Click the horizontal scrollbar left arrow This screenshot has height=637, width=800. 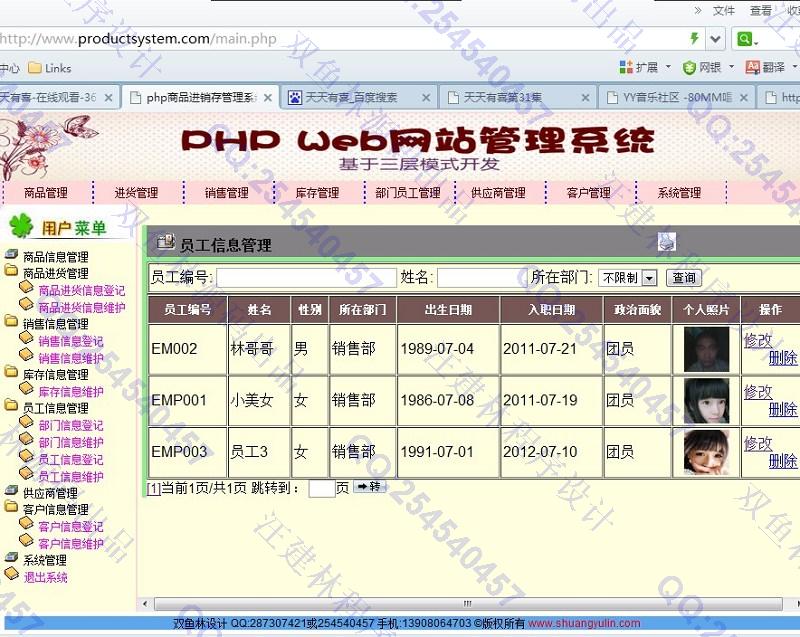point(145,604)
